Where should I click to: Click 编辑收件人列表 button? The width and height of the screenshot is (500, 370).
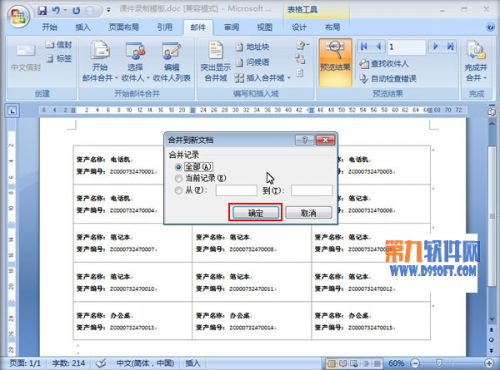[172, 61]
